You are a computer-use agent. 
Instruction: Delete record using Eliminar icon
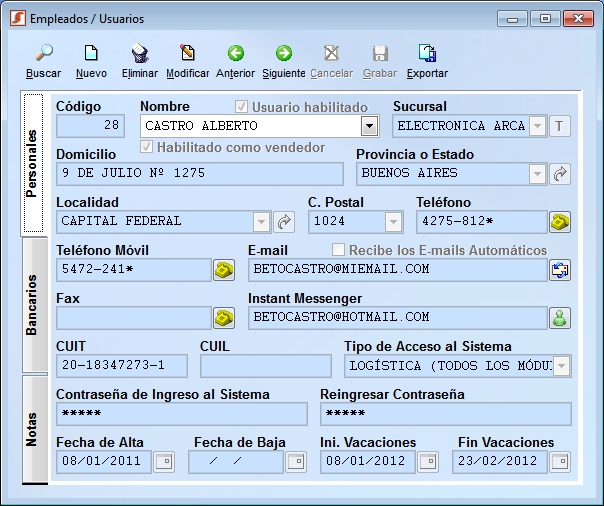pos(139,54)
